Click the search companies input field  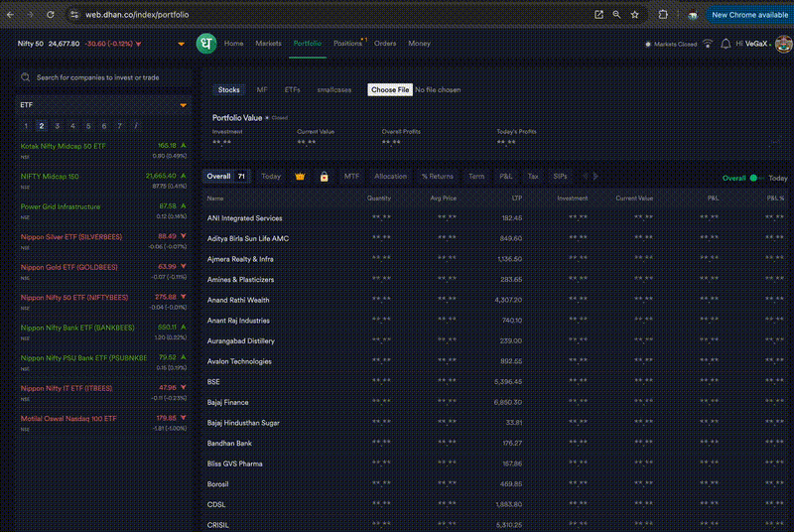point(104,77)
